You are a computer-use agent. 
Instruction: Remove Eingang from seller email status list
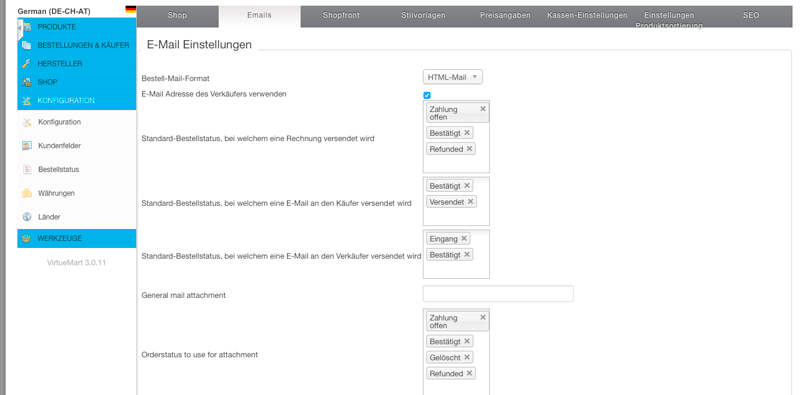pyautogui.click(x=464, y=238)
